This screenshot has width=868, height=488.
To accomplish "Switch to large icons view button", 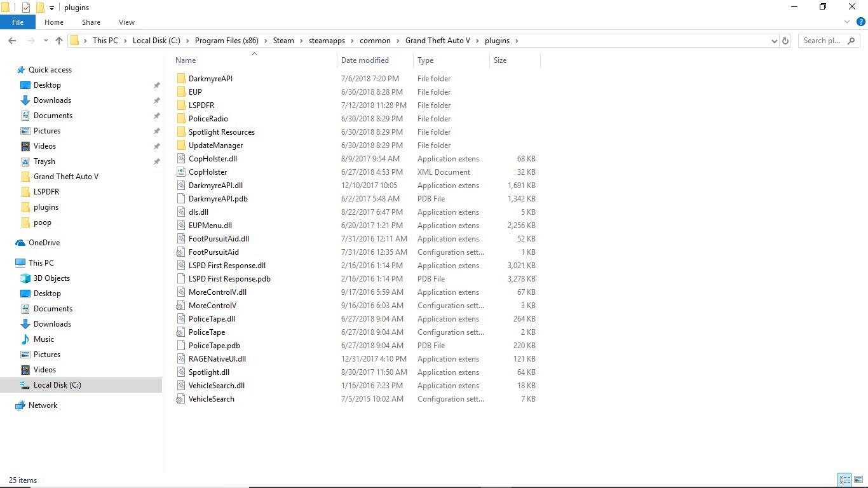I will pos(858,480).
